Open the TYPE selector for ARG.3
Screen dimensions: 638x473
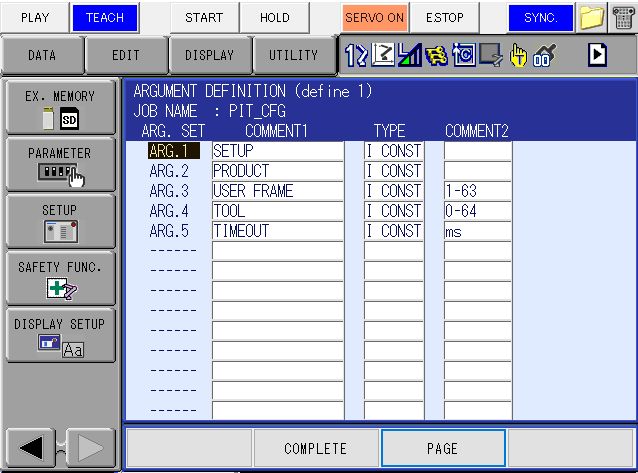point(393,191)
